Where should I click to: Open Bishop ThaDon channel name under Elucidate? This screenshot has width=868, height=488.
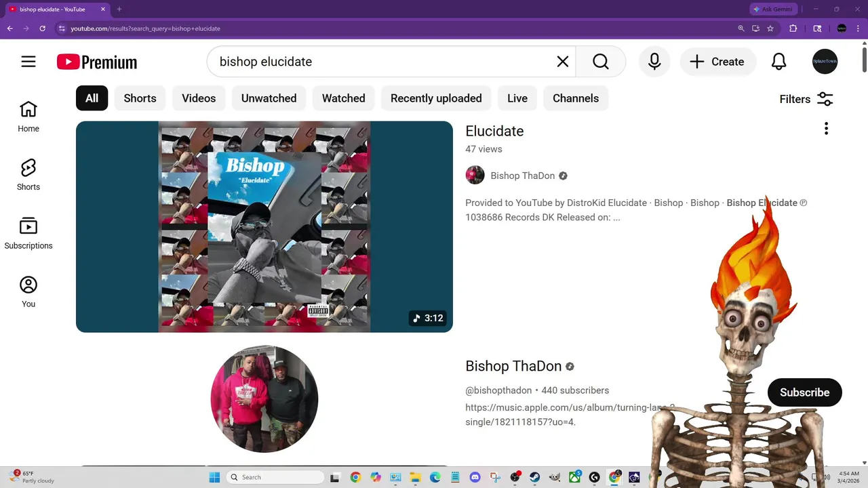pyautogui.click(x=522, y=176)
